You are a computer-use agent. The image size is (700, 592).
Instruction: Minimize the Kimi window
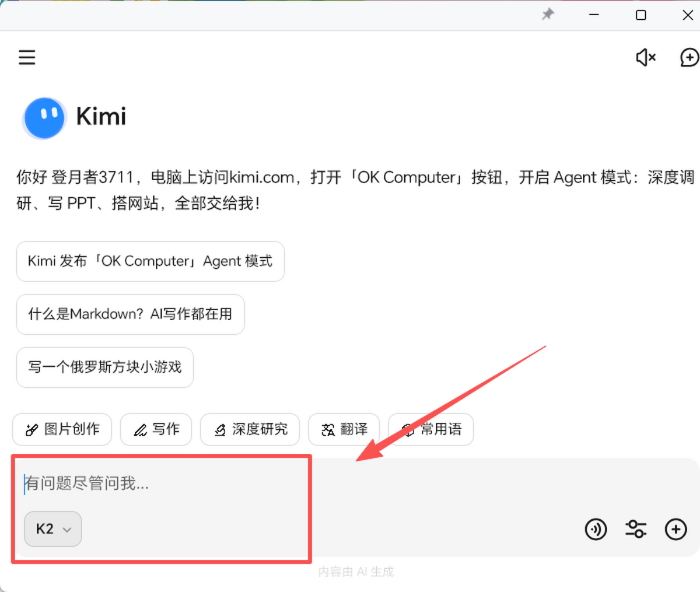[x=594, y=15]
